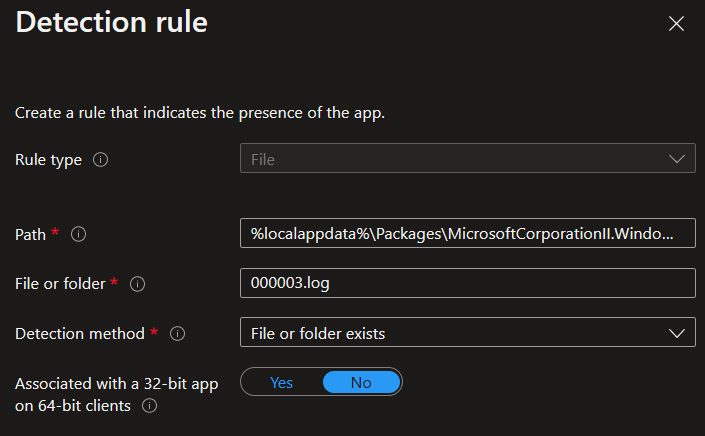Show info tooltip for File or folder
The width and height of the screenshot is (705, 436).
pos(138,284)
